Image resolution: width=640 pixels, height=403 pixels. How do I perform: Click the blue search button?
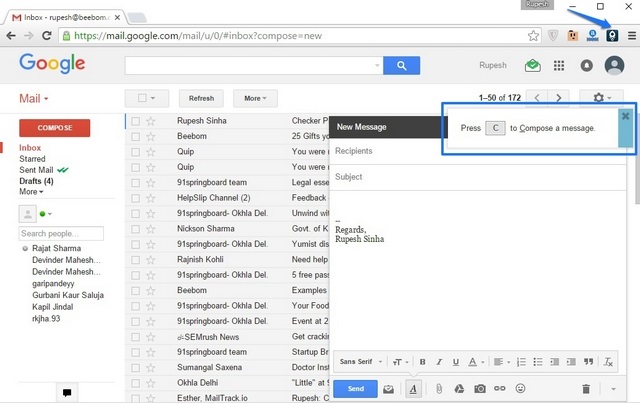402,65
